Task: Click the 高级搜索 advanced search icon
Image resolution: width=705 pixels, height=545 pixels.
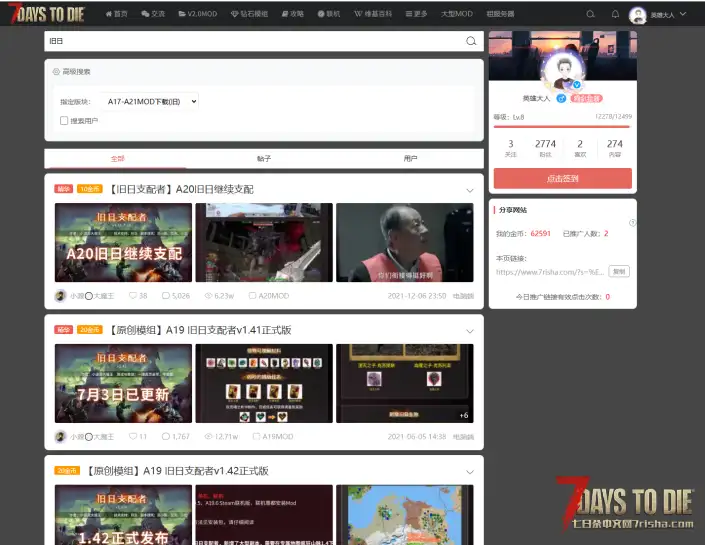Action: click(x=56, y=71)
